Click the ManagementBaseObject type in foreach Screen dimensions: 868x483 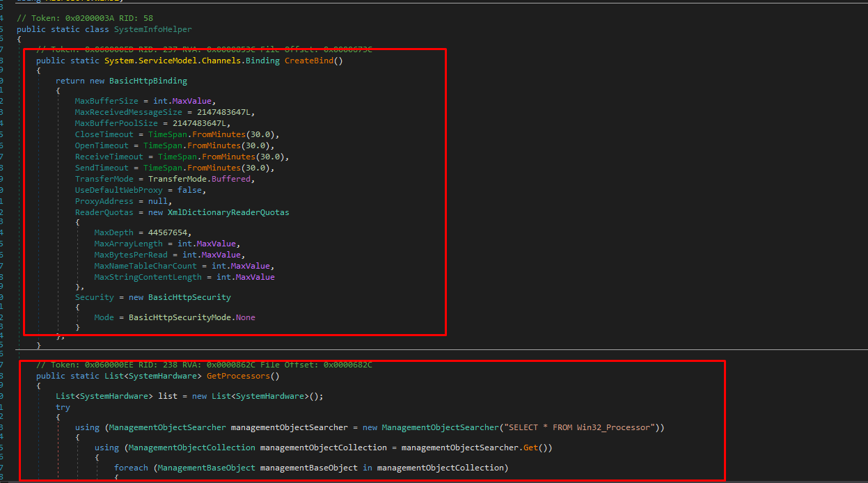207,468
